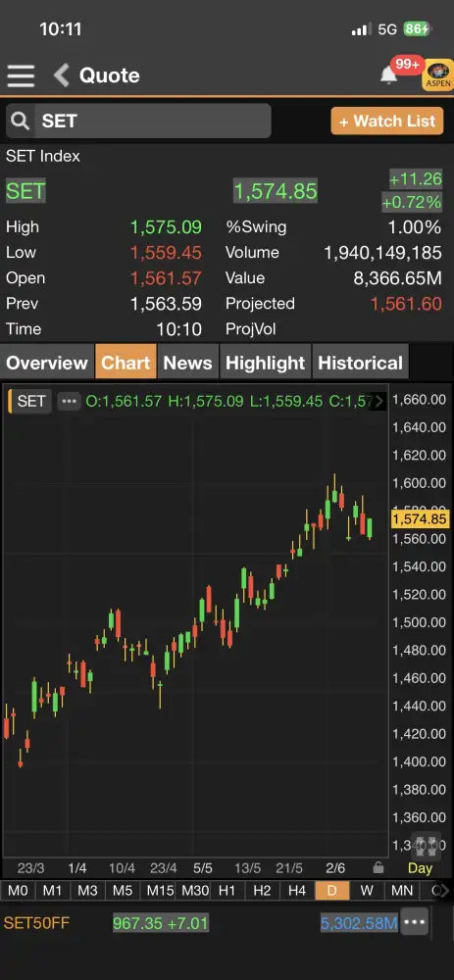This screenshot has height=980, width=454.
Task: Select M15 timeframe
Action: click(x=159, y=890)
